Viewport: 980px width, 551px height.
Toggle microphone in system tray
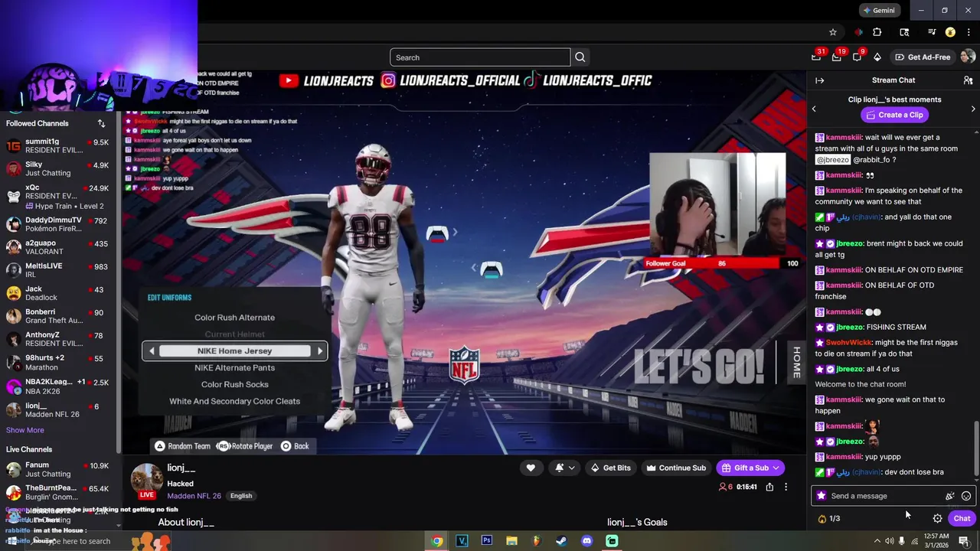click(902, 541)
